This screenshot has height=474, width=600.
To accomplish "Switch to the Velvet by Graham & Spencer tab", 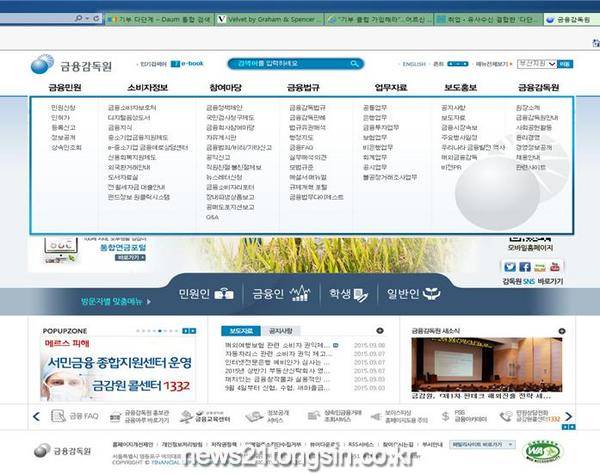I will tap(270, 19).
